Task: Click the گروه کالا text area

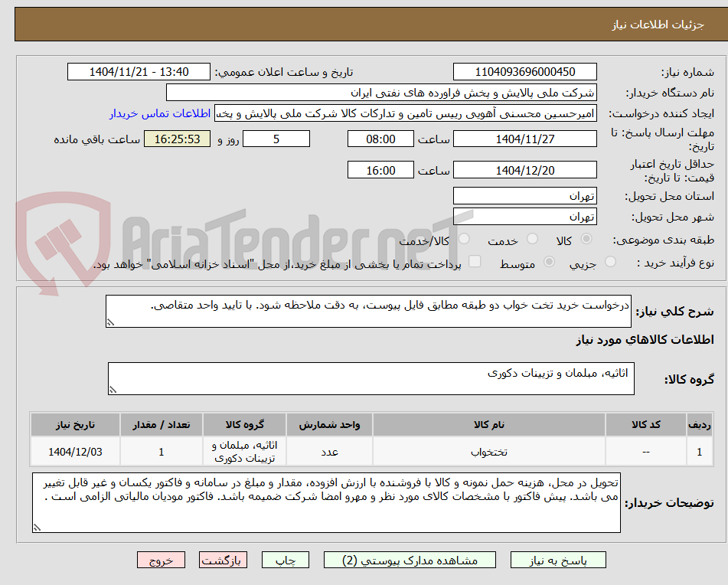Action: [371, 379]
